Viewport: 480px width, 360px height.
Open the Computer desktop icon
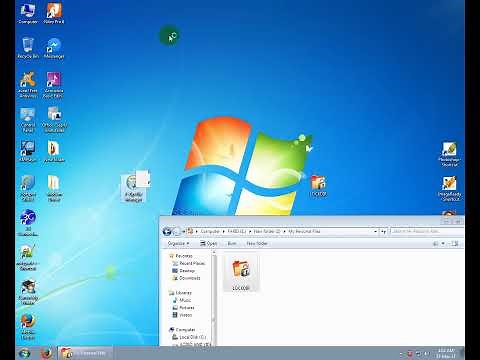coord(28,13)
